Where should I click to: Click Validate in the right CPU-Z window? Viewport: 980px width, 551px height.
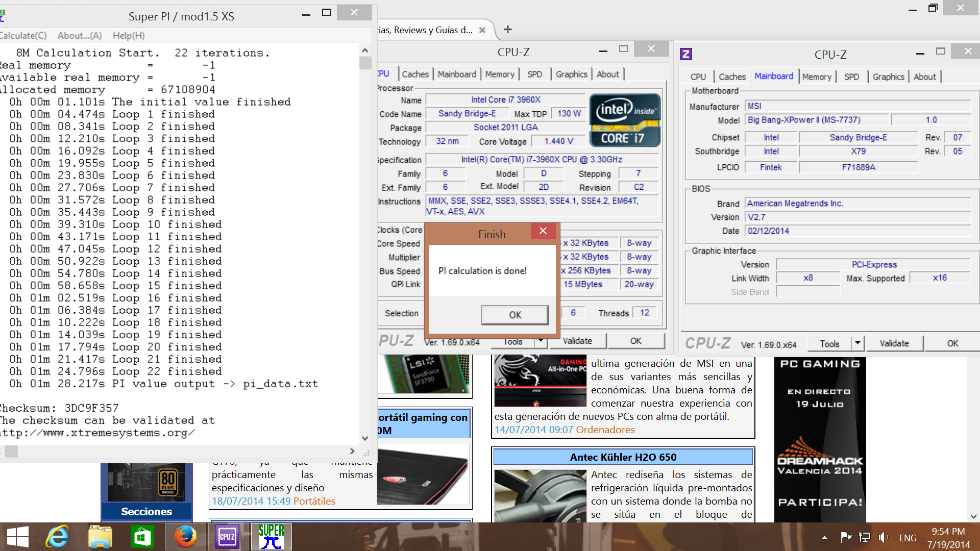tap(894, 343)
